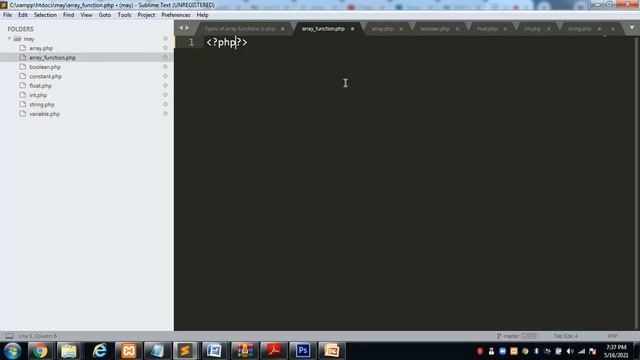
Task: Open the Tools menu
Action: [x=124, y=15]
